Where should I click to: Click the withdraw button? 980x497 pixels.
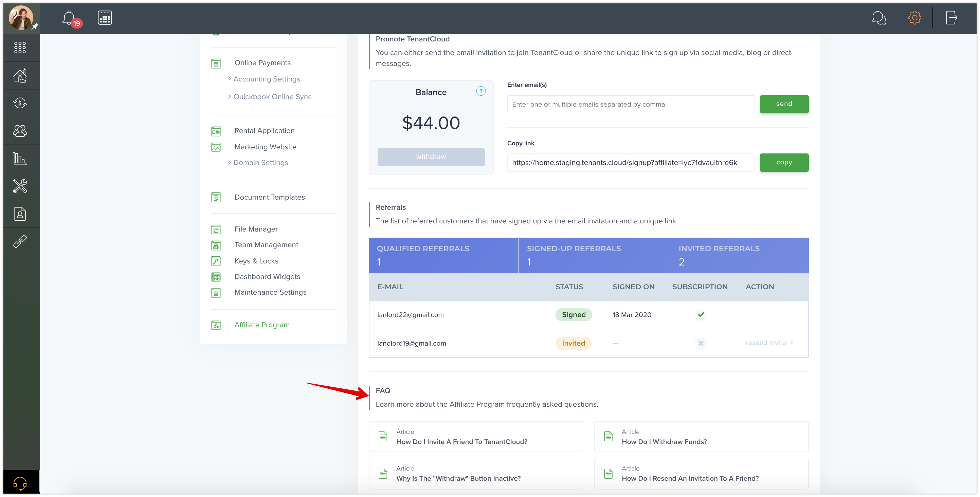click(x=431, y=157)
